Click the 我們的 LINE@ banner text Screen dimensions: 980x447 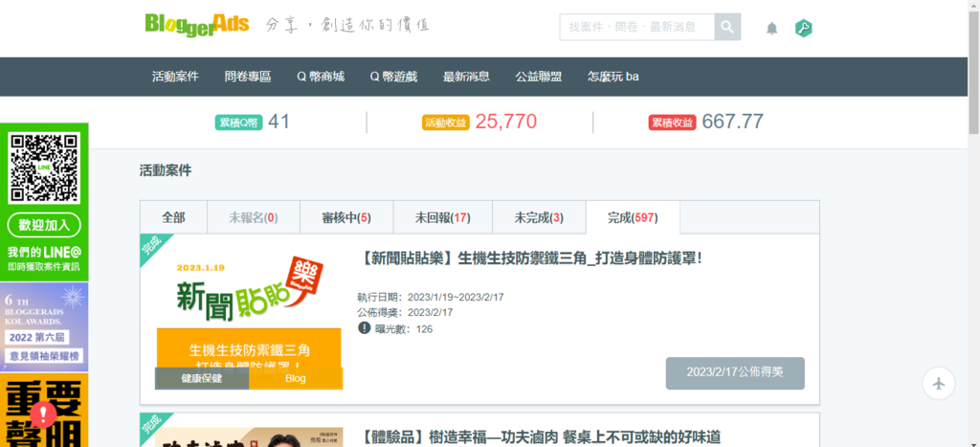point(44,253)
